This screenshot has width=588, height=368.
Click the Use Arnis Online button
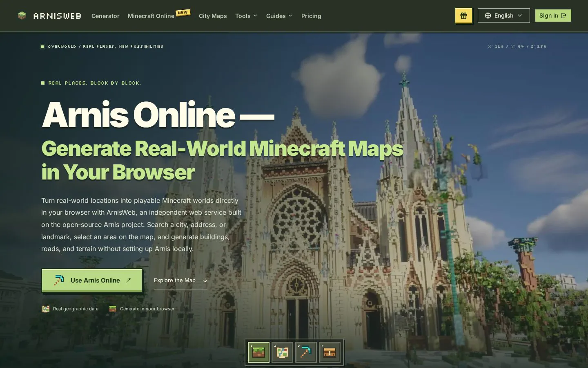pyautogui.click(x=92, y=280)
